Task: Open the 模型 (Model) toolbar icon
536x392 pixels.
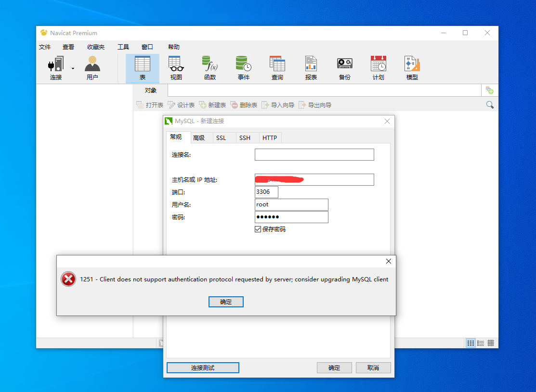Action: click(x=412, y=68)
